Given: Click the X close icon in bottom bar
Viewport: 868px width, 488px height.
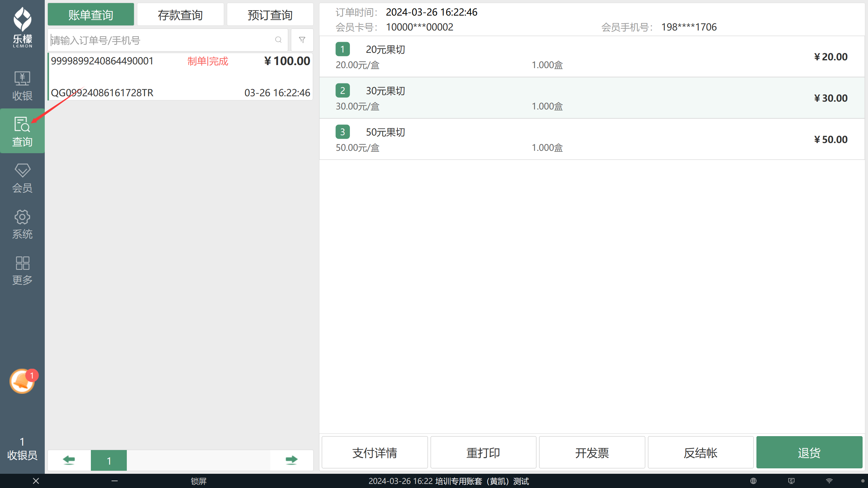Looking at the screenshot, I should coord(36,481).
